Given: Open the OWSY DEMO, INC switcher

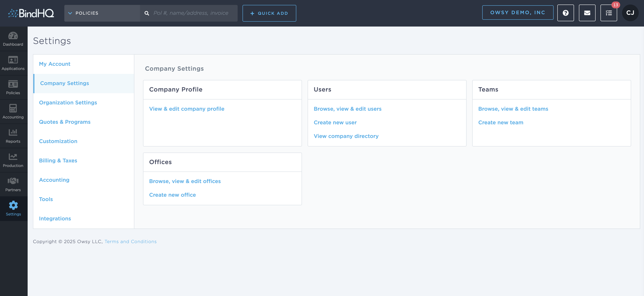Looking at the screenshot, I should [517, 13].
